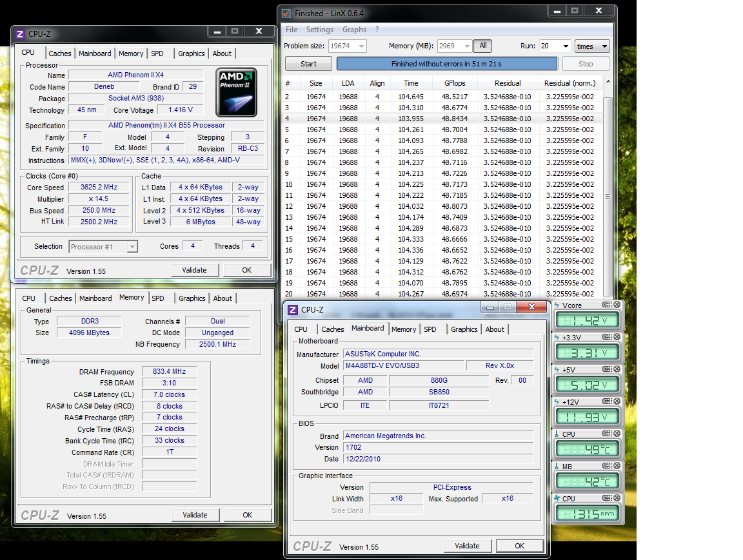
Task: Switch to Caches tab in top-left CPU-Z
Action: click(60, 53)
